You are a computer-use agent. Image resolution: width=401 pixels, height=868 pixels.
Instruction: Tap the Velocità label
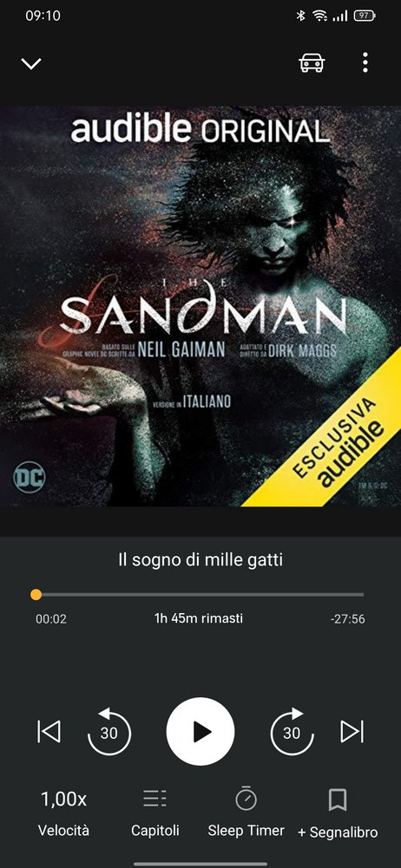tap(63, 831)
